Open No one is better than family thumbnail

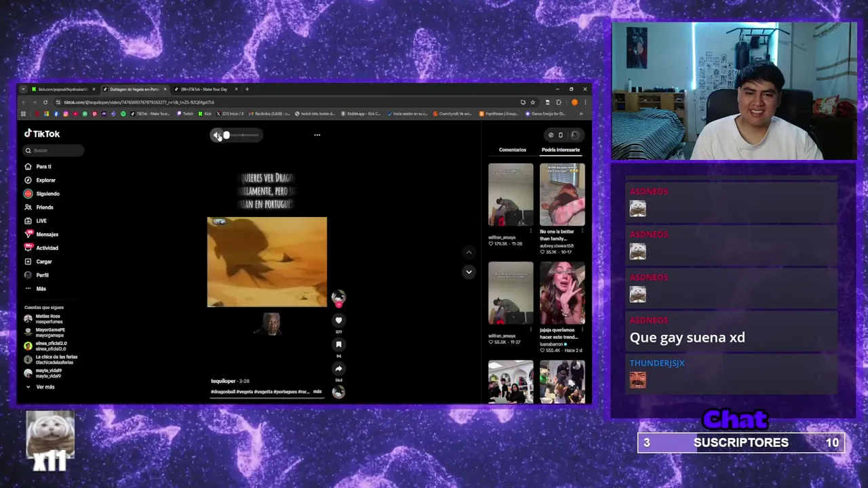(x=562, y=195)
